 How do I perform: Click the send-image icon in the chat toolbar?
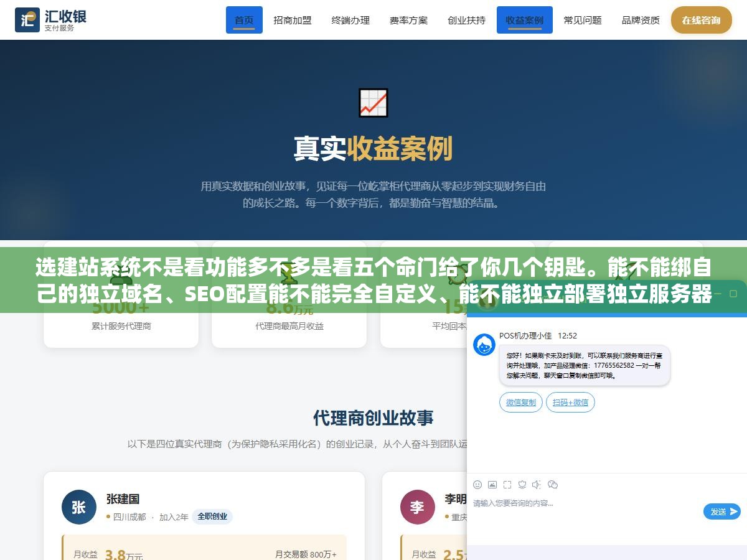(492, 484)
